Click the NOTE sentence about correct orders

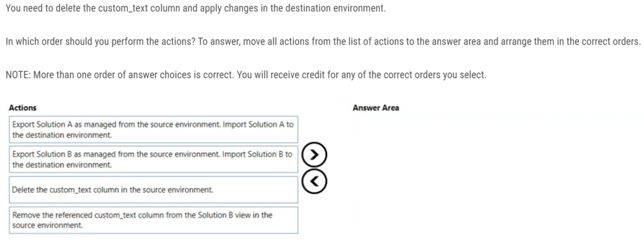[x=246, y=75]
